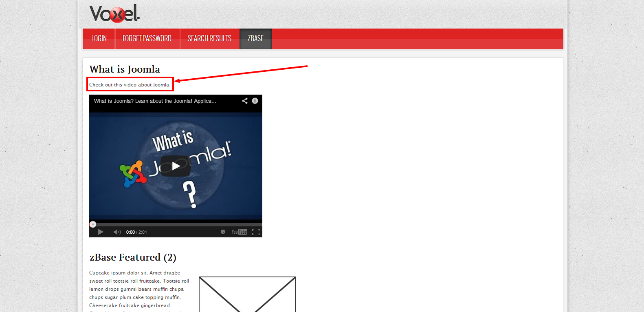Click the video share icon
644x312 pixels.
point(245,101)
